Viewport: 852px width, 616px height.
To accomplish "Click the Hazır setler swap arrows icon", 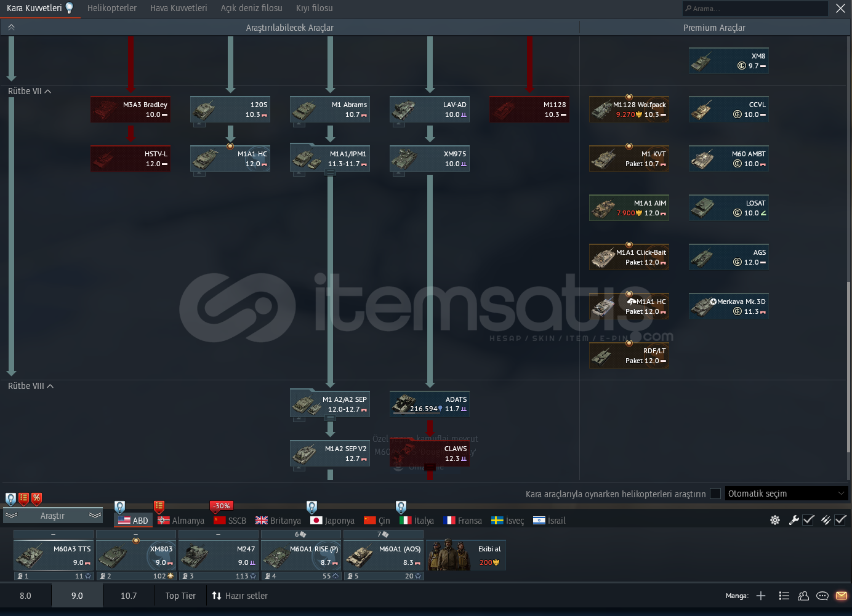I will click(217, 596).
